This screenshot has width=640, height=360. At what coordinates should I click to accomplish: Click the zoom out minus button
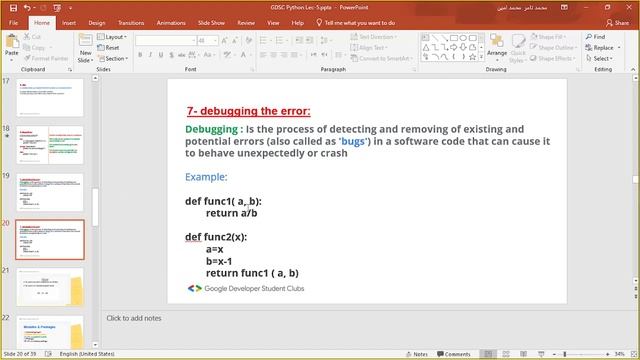(554, 354)
